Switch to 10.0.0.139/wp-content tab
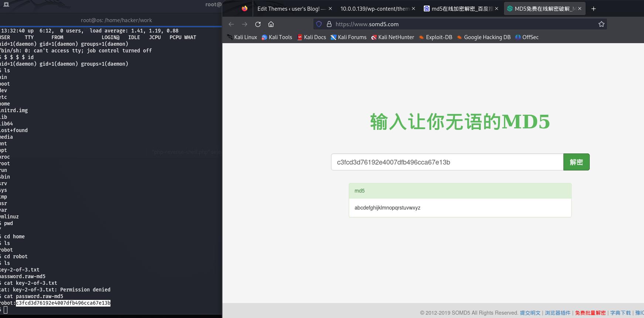The width and height of the screenshot is (644, 318). click(x=374, y=9)
